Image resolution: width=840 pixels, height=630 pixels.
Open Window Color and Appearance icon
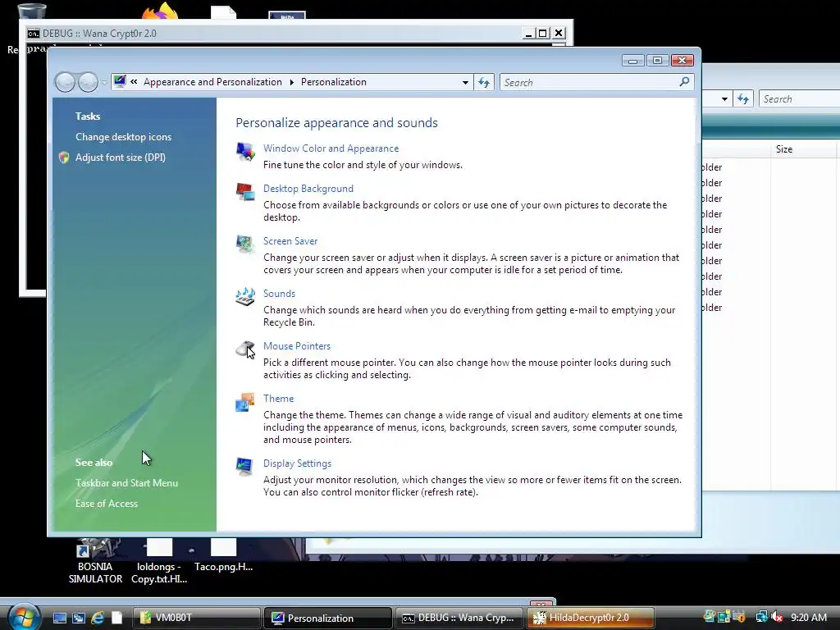pos(245,152)
